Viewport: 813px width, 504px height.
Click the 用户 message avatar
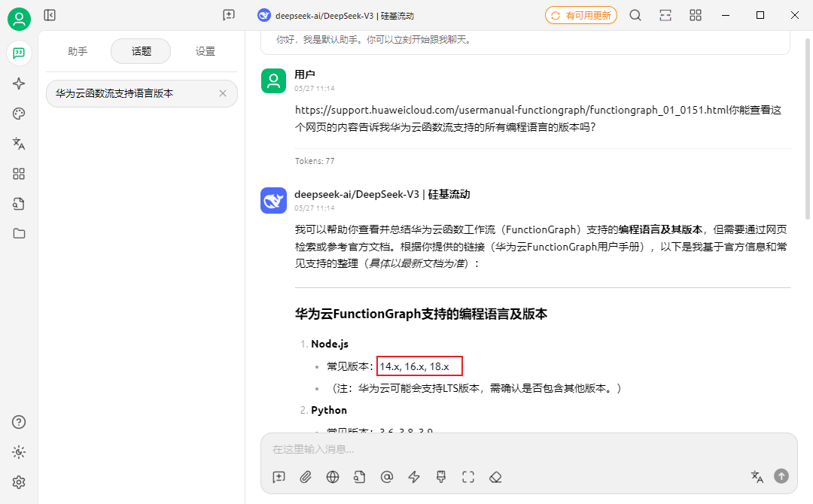point(274,80)
